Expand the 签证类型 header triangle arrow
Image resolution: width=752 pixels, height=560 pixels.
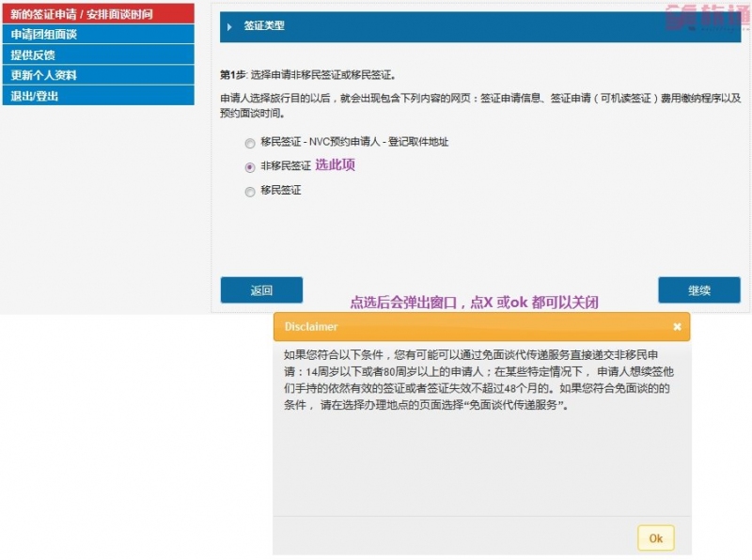[229, 27]
